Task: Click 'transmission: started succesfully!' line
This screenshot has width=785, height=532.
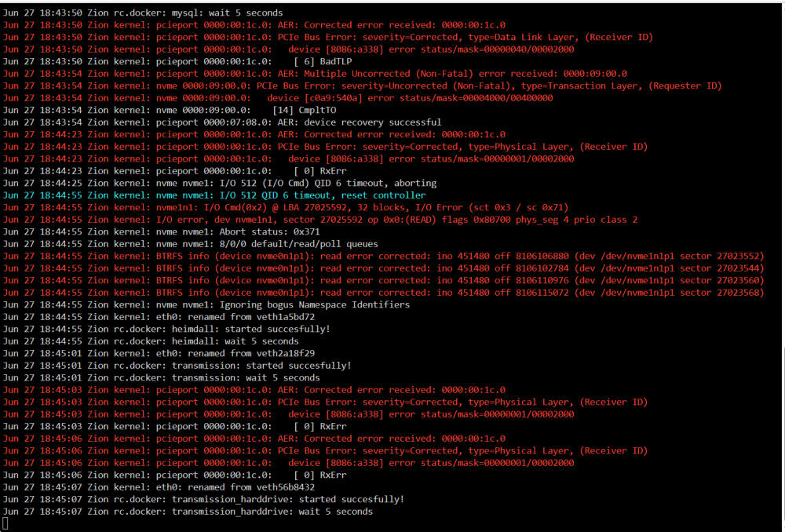Action: pyautogui.click(x=177, y=366)
